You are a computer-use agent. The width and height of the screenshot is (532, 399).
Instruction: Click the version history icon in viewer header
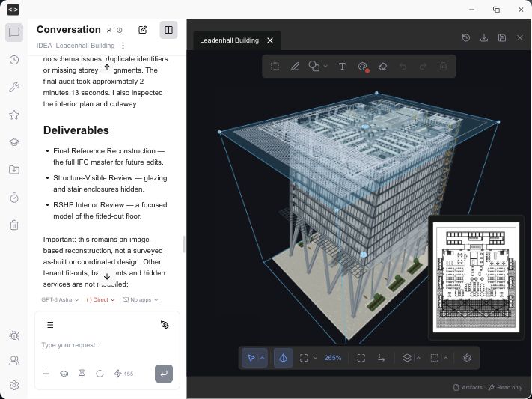point(466,37)
